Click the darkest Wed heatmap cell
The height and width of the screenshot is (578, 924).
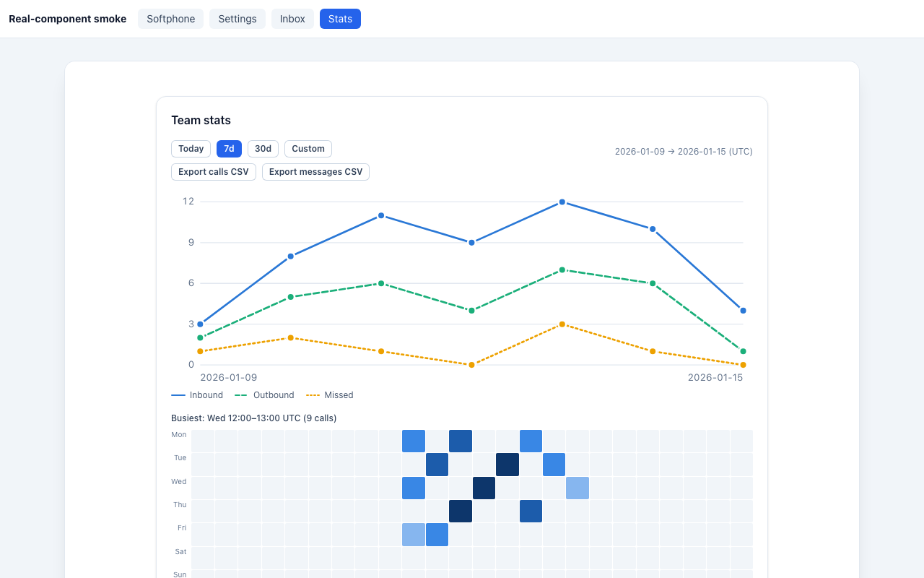[484, 488]
